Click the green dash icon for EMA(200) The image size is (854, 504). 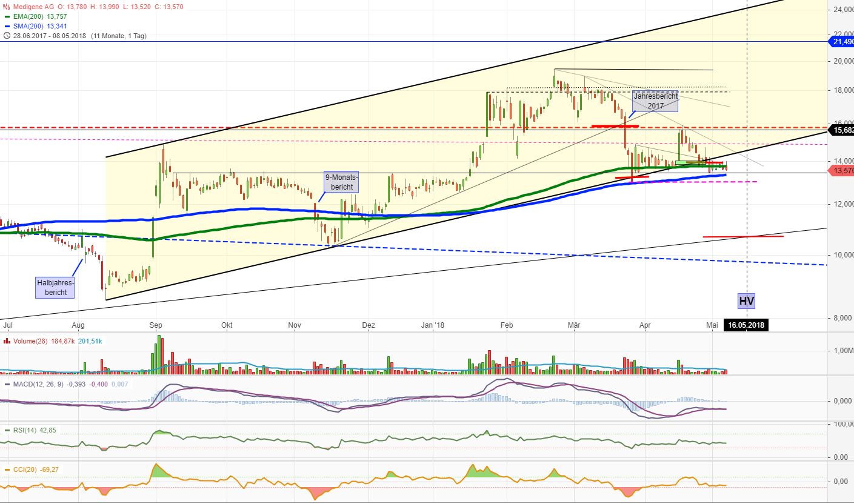[x=6, y=16]
